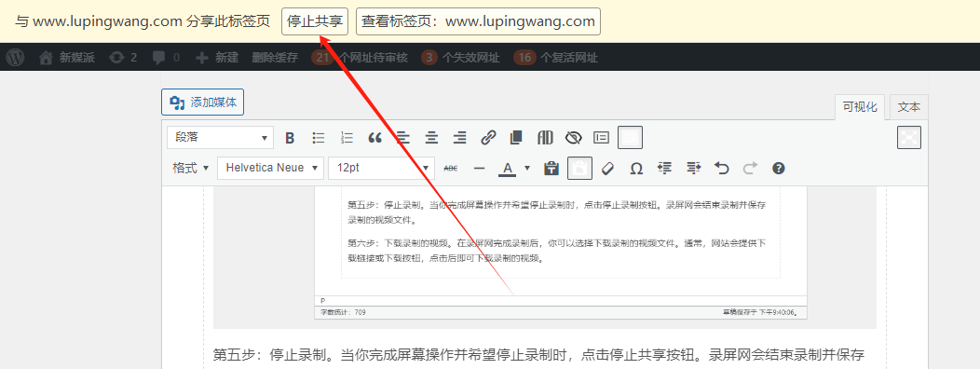Open the updates item showing 2
The width and height of the screenshot is (980, 369).
(x=123, y=58)
